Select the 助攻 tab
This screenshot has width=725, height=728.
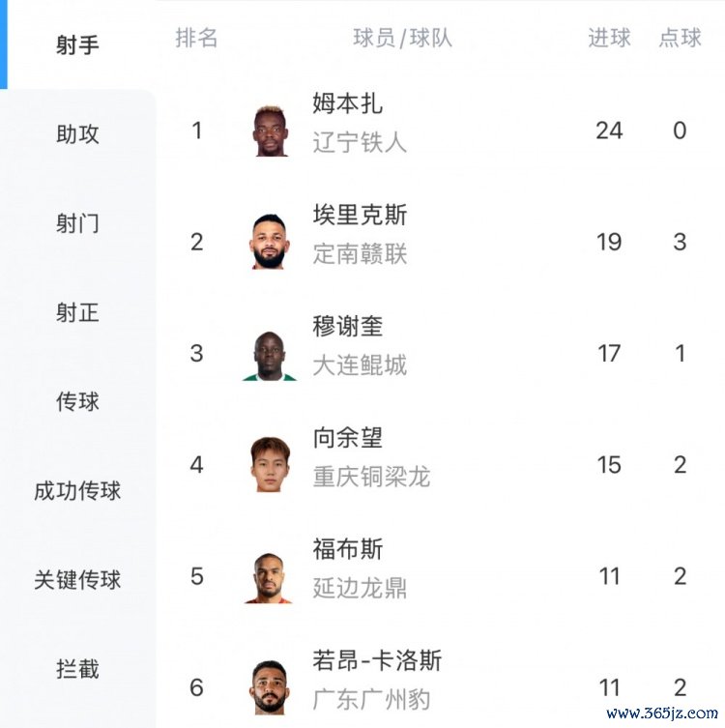coord(77,133)
